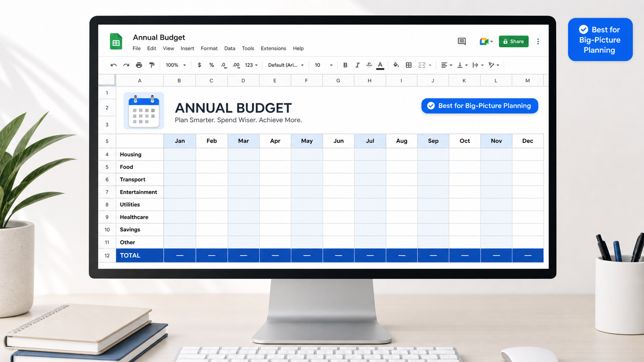
Task: Open the borders tool
Action: tap(409, 65)
